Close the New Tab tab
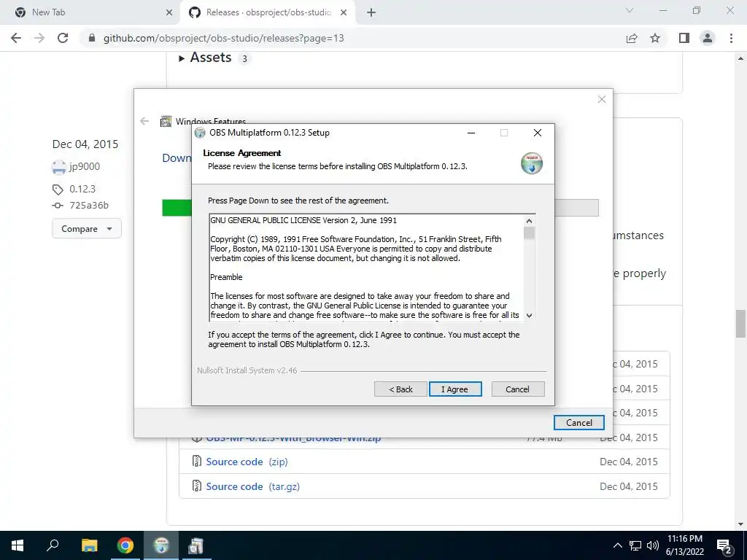This screenshot has width=747, height=560. [169, 13]
